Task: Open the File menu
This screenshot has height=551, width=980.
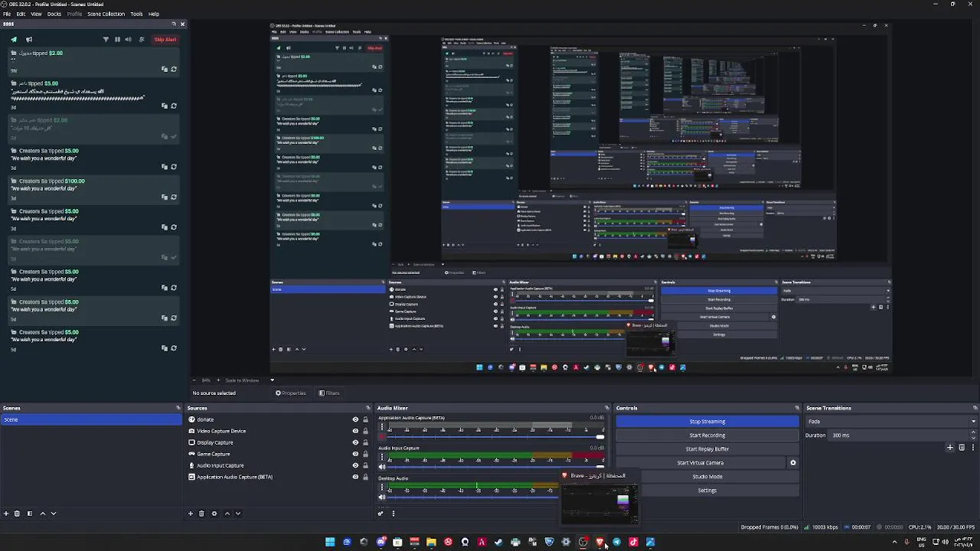Action: click(x=7, y=14)
